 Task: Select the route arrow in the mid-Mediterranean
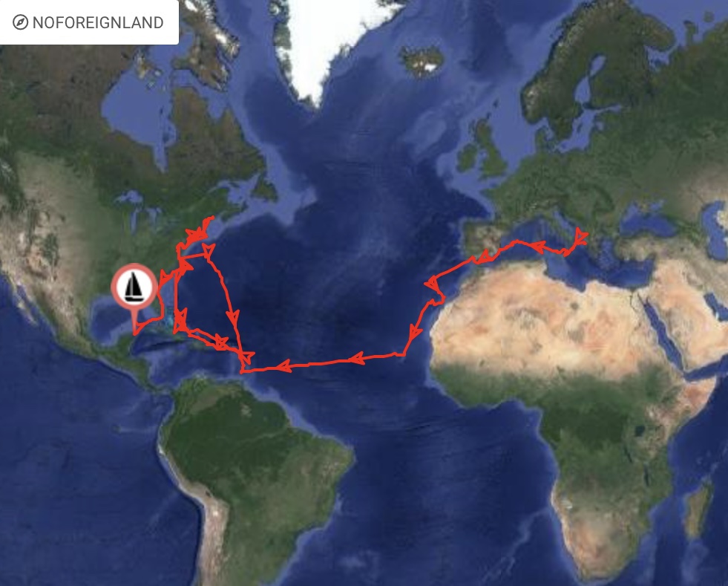point(537,247)
